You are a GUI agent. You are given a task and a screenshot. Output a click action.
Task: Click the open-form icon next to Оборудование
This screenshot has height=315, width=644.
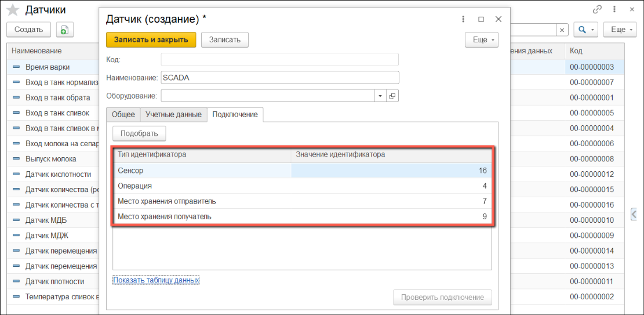(392, 96)
